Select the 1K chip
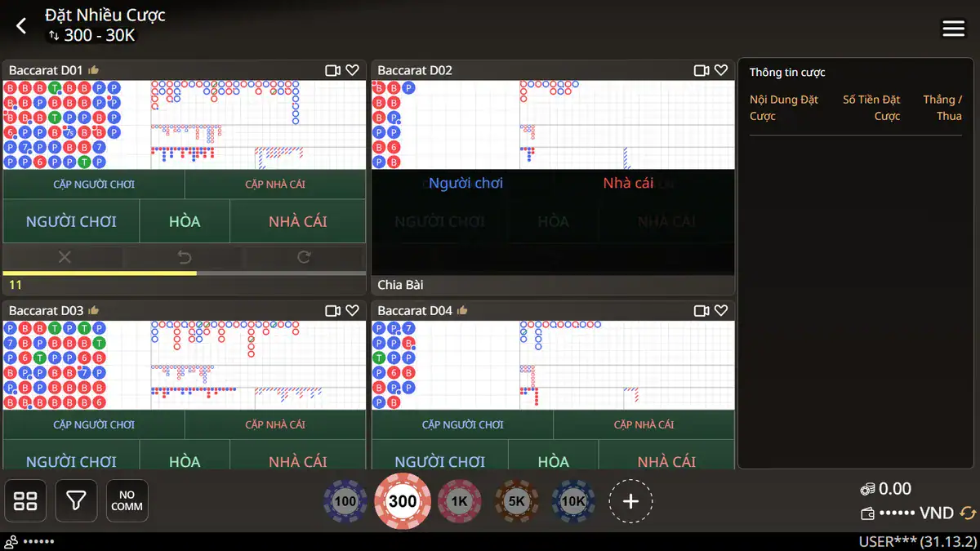The width and height of the screenshot is (980, 551). click(459, 500)
